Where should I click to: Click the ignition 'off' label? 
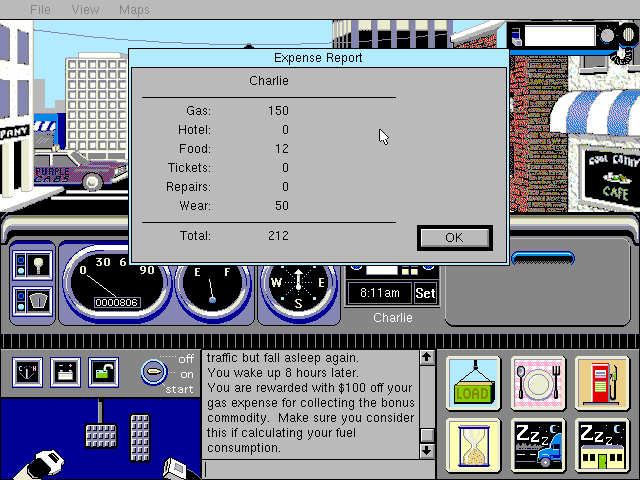[186, 359]
